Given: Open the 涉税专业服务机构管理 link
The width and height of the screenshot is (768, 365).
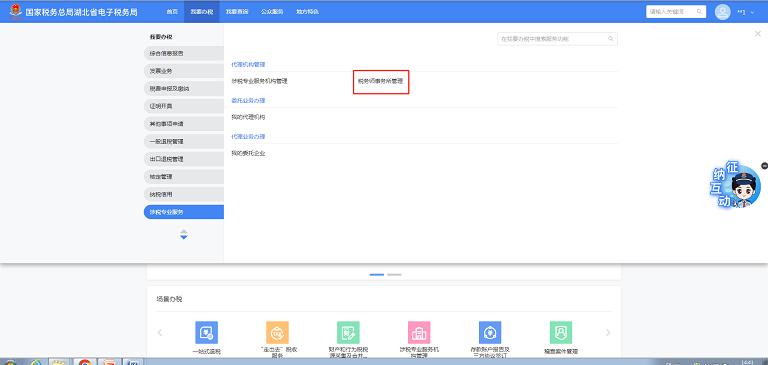Looking at the screenshot, I should 260,81.
